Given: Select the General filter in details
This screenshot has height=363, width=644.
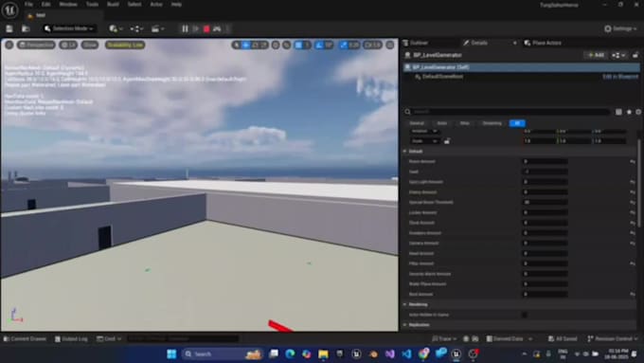Looking at the screenshot, I should click(417, 123).
